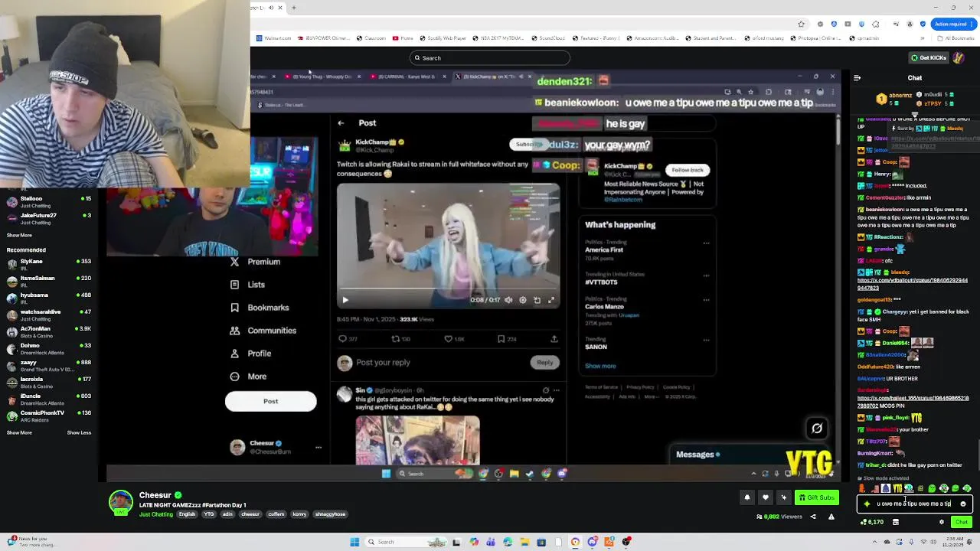Toggle picture-in-picture on the X post video

pyautogui.click(x=537, y=300)
